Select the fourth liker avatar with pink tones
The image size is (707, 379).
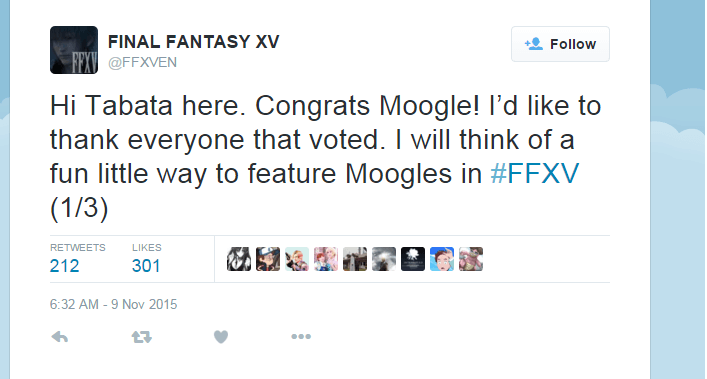point(326,259)
